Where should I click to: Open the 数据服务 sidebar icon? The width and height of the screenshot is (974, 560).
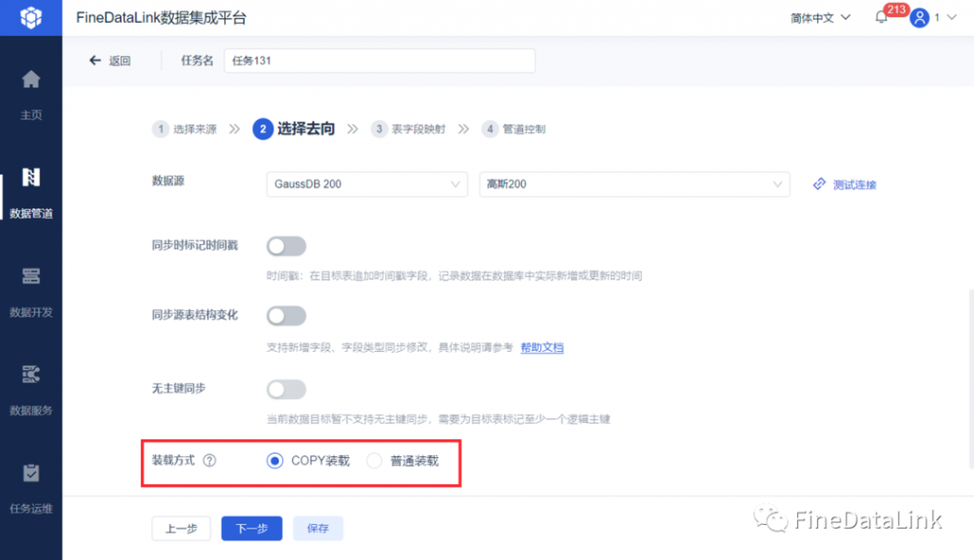tap(30, 375)
